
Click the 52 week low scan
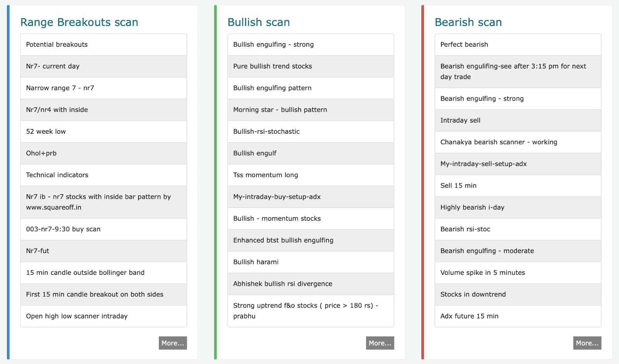(x=103, y=131)
